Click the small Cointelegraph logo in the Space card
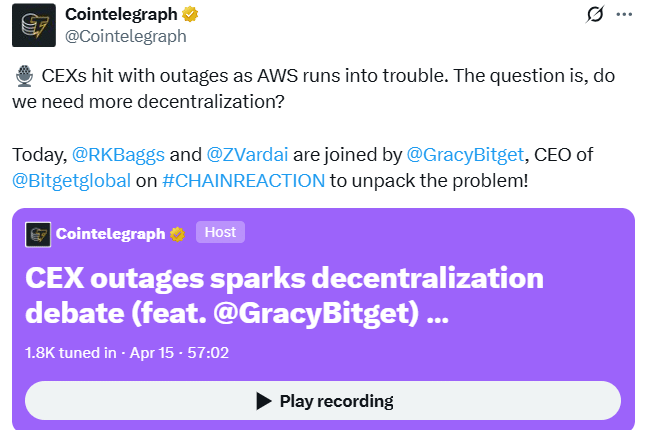651x430 pixels. 38,234
